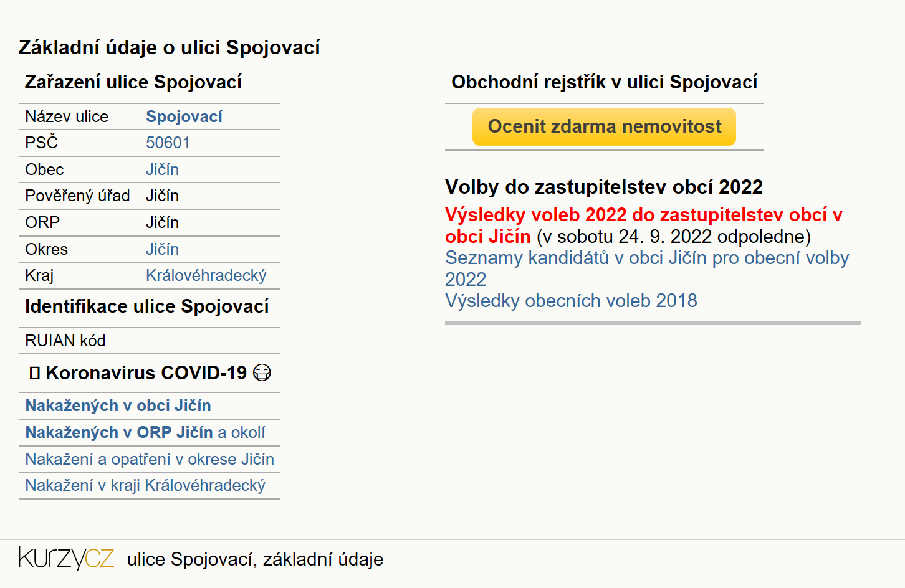Open Seznamy kandidátů v obci Jičín link
905x588 pixels.
pyautogui.click(x=647, y=268)
